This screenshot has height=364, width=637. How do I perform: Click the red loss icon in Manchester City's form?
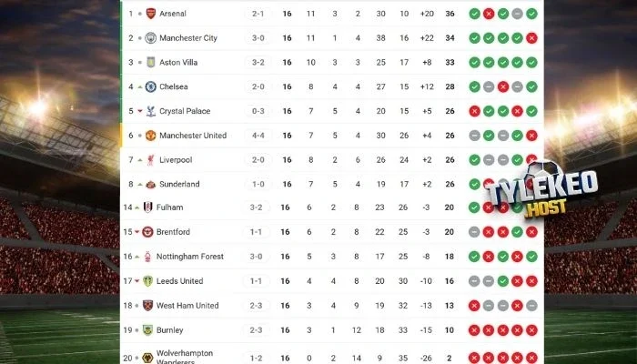(531, 38)
